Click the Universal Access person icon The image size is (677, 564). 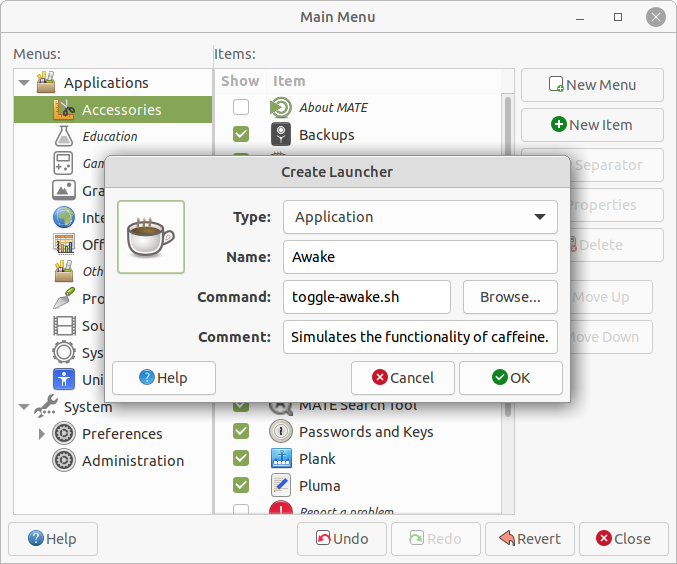[64, 379]
